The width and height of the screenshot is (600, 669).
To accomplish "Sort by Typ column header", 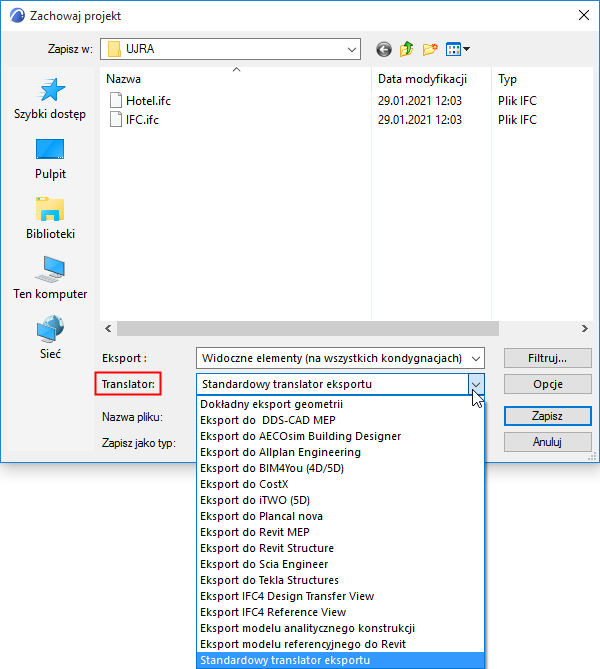I will point(542,79).
